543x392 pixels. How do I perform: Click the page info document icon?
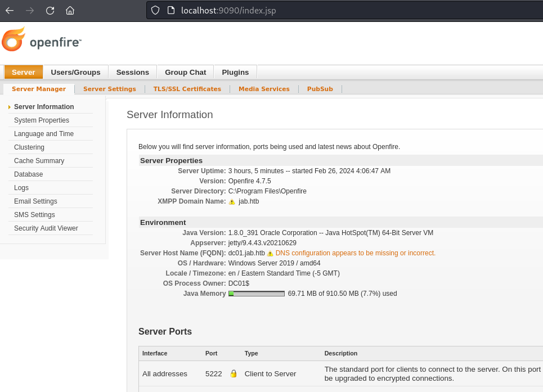point(171,10)
